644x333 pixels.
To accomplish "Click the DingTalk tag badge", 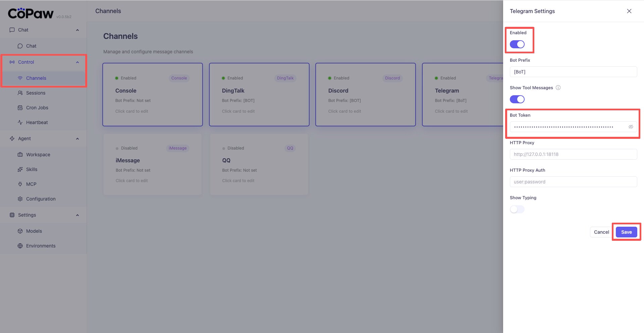I will click(x=285, y=78).
